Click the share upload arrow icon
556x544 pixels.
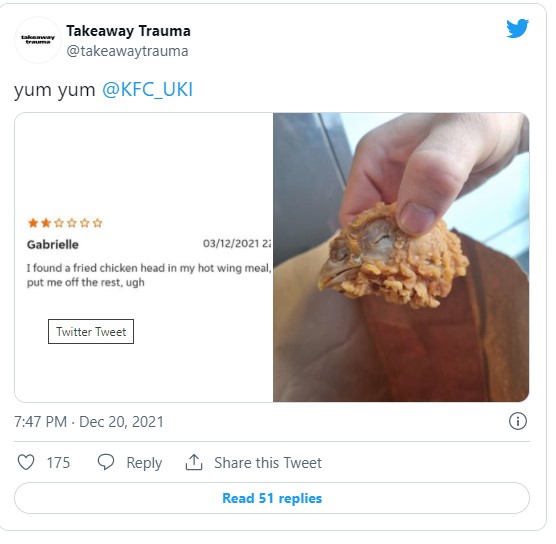tap(194, 462)
